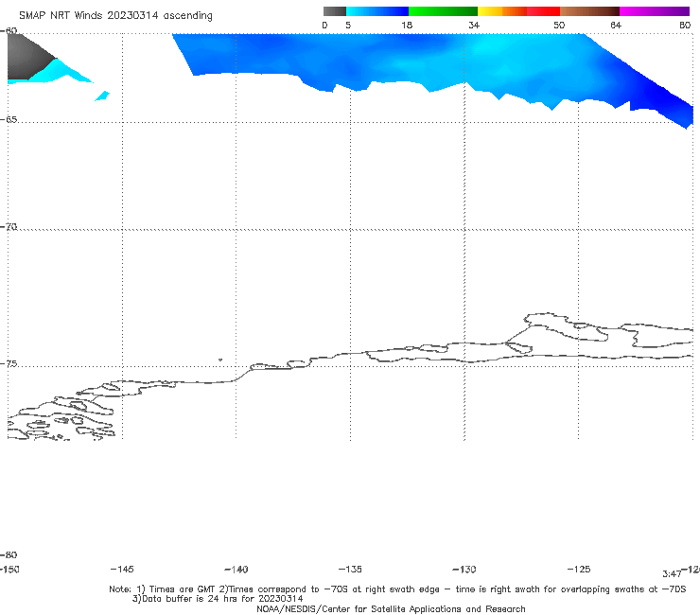700x615 pixels.
Task: Click the longitude label '-150'
Action: tap(9, 569)
